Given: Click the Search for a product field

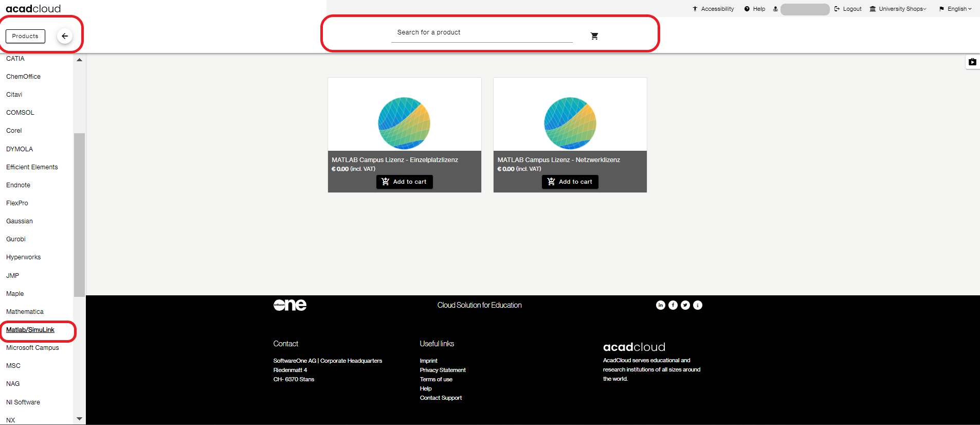Looking at the screenshot, I should [482, 32].
